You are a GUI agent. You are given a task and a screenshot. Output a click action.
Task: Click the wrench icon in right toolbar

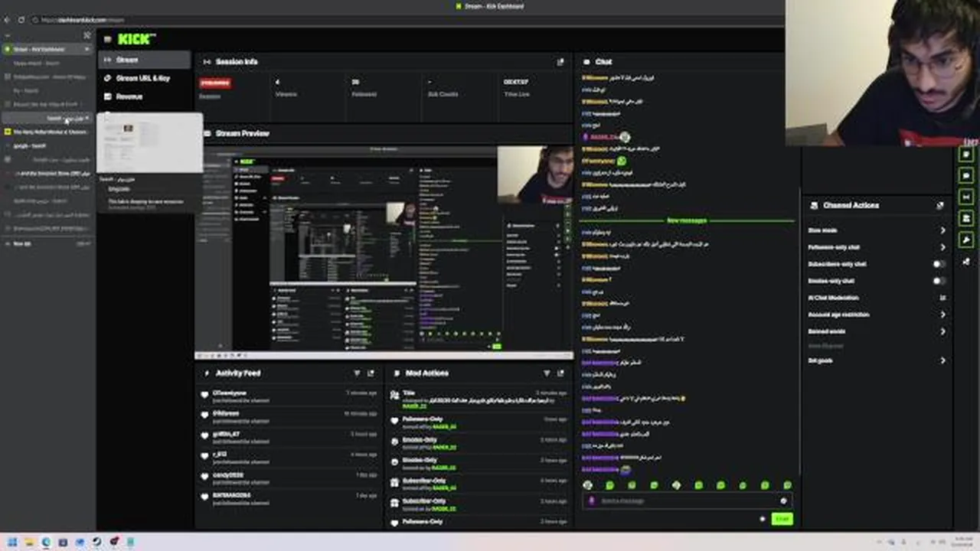pos(965,240)
